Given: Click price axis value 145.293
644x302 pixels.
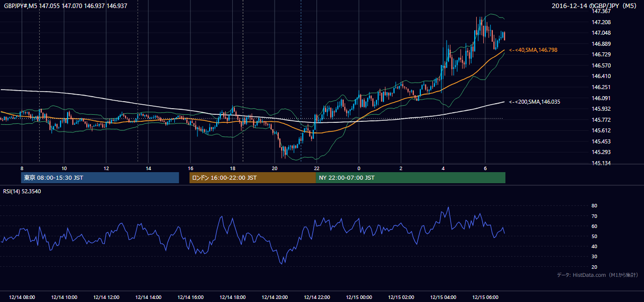Looking at the screenshot, I should [601, 152].
